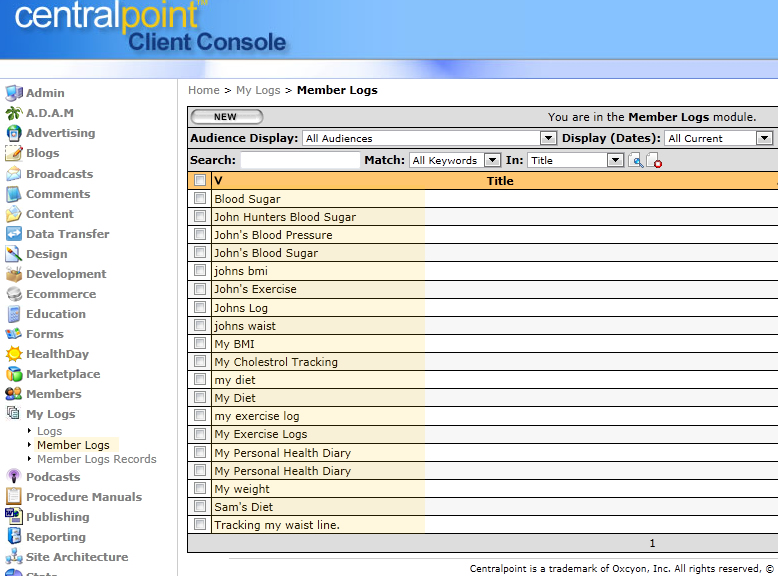Click the clear search icon
The width and height of the screenshot is (778, 576).
654,160
